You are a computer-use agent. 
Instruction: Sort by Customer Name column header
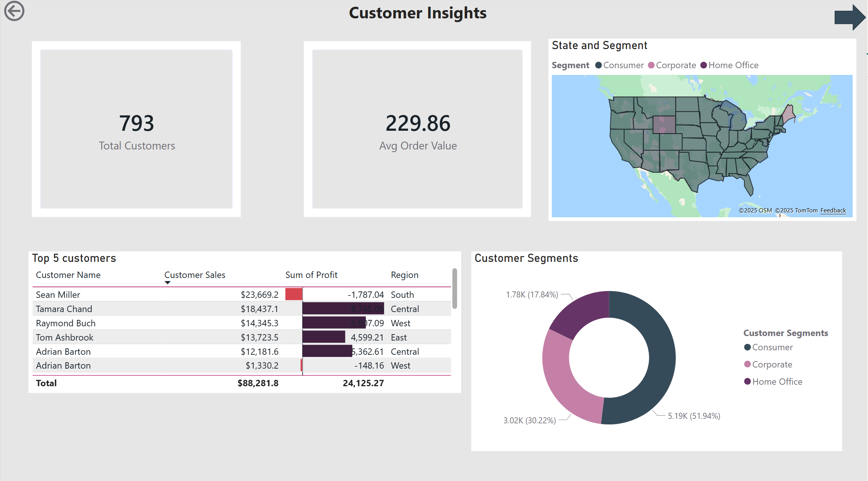click(68, 275)
